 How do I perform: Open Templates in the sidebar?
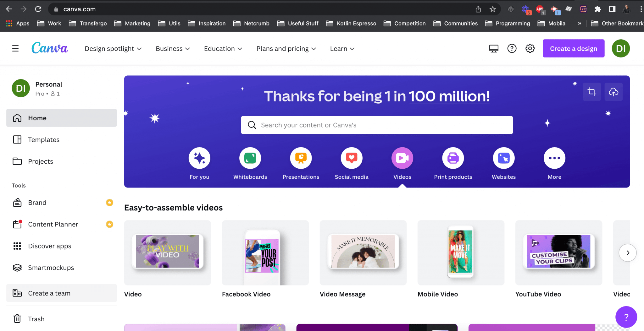tap(44, 140)
